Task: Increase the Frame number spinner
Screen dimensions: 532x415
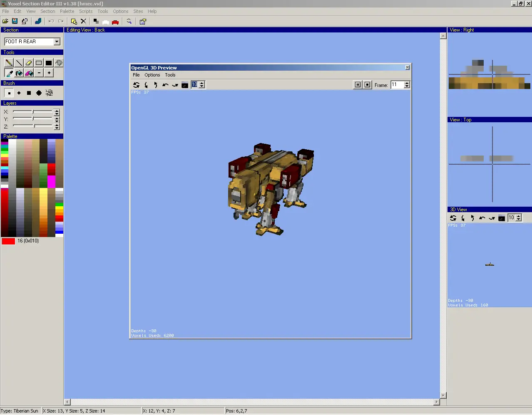Action: [x=407, y=83]
